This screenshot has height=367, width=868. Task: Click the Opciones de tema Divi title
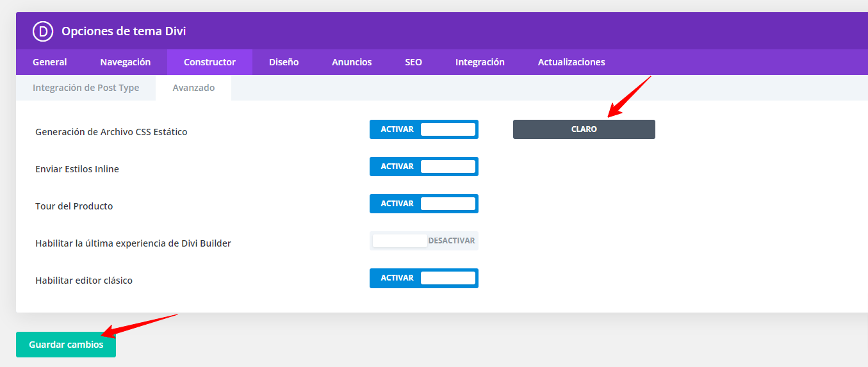[124, 31]
